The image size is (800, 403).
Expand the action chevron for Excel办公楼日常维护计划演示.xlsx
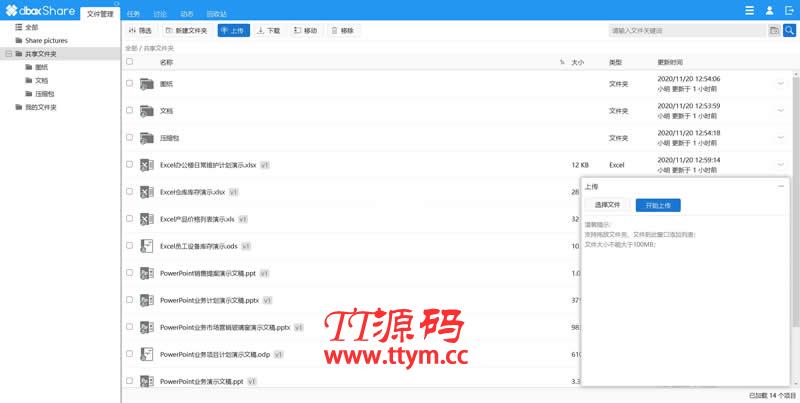781,164
